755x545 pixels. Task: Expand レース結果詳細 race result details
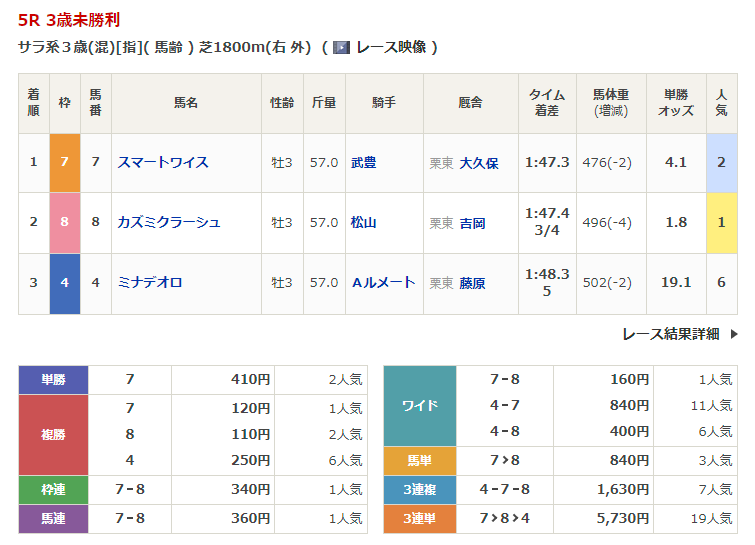(x=670, y=334)
